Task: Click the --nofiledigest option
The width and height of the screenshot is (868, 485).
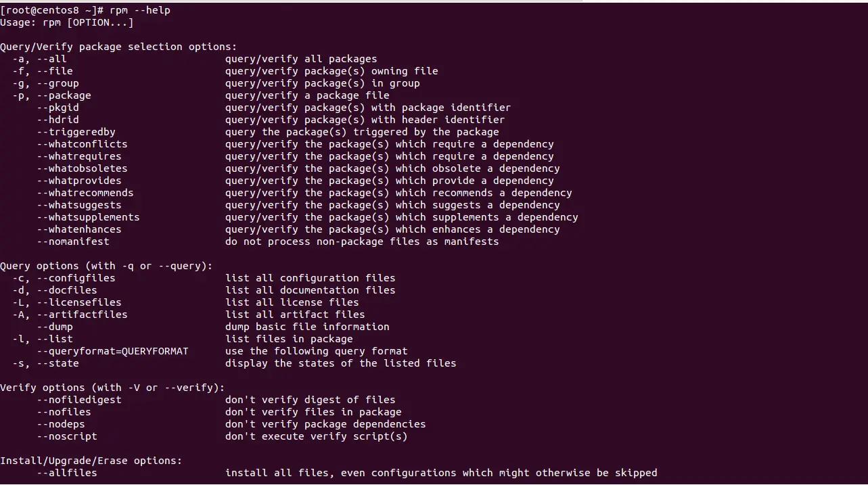Action: pyautogui.click(x=79, y=400)
